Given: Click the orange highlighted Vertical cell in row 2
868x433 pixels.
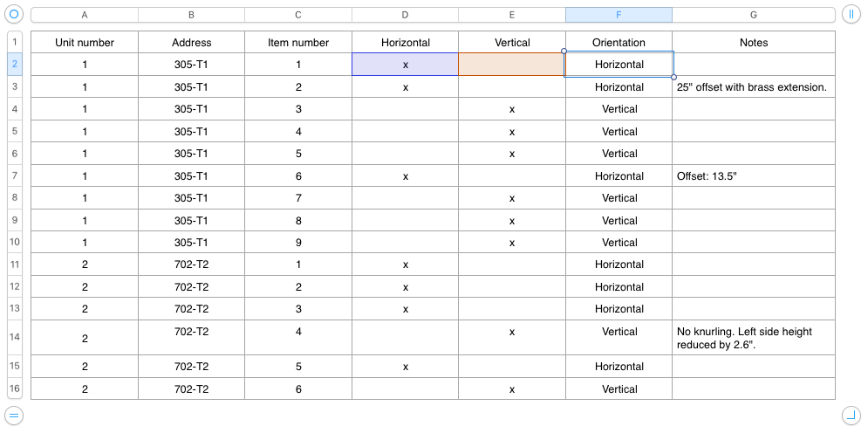Looking at the screenshot, I should (x=512, y=65).
